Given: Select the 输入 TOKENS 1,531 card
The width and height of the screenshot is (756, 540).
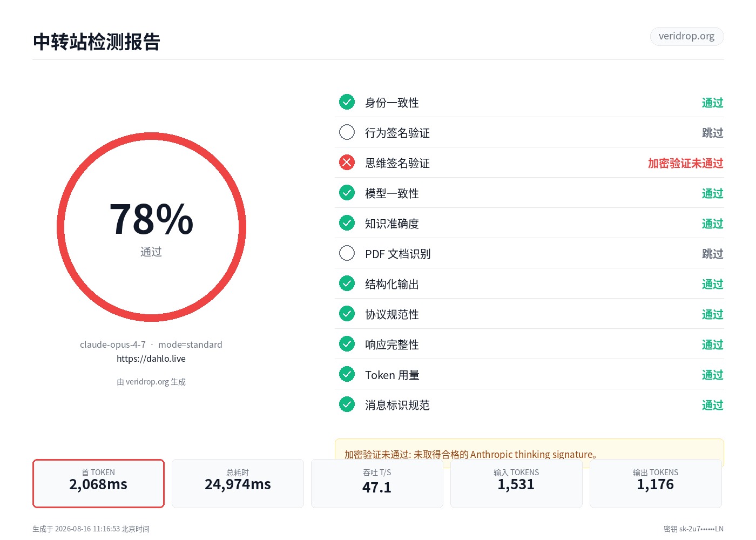Looking at the screenshot, I should point(516,483).
